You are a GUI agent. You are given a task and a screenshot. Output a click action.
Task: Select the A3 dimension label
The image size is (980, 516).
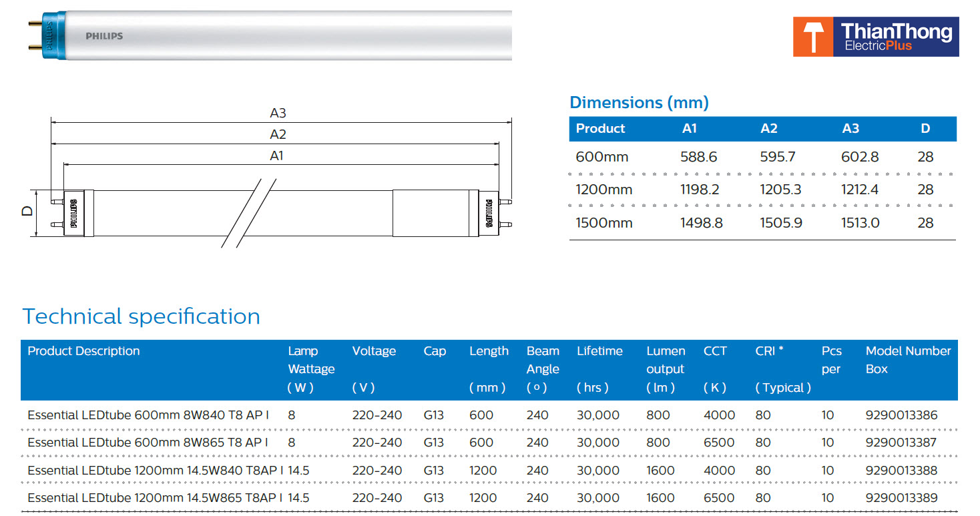pos(279,112)
